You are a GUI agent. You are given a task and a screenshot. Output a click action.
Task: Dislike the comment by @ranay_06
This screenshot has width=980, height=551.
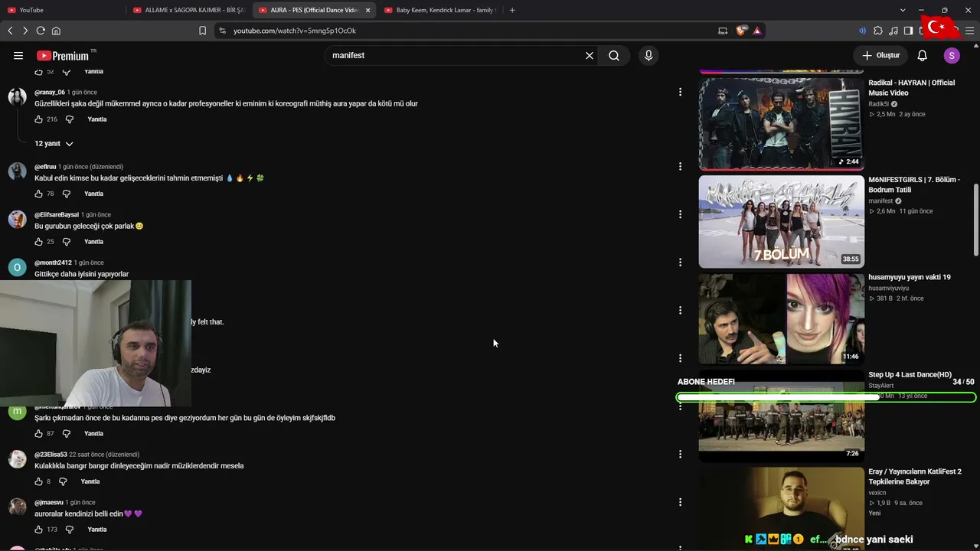(x=69, y=119)
